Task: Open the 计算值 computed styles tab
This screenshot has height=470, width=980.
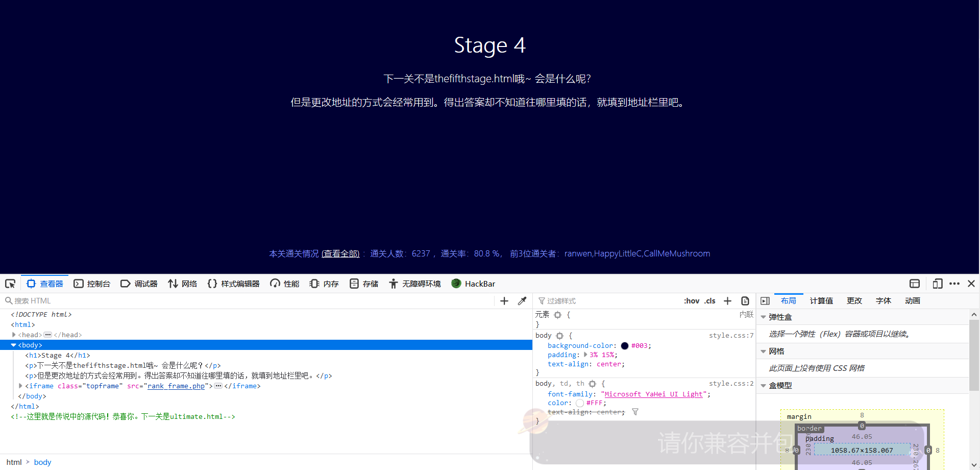Action: [821, 300]
